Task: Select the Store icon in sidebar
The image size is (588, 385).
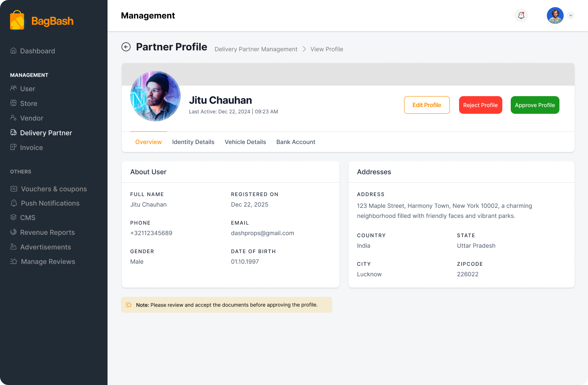Action: click(x=13, y=103)
